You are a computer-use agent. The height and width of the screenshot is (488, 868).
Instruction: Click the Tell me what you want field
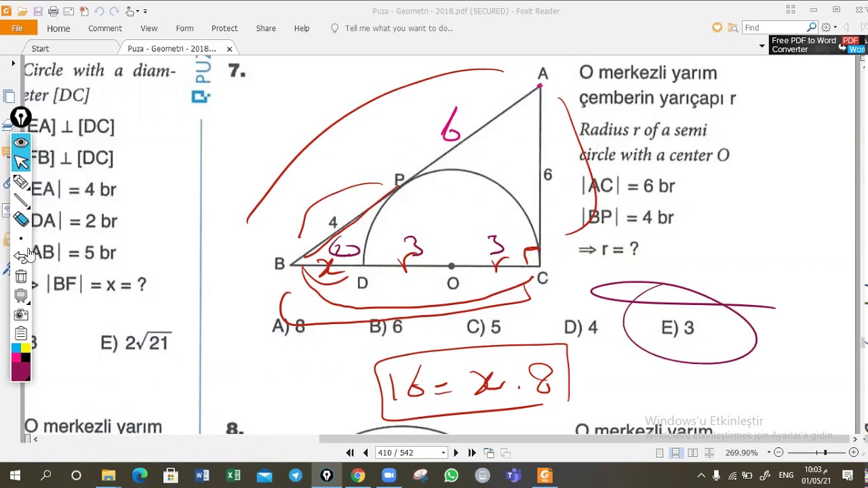click(392, 28)
